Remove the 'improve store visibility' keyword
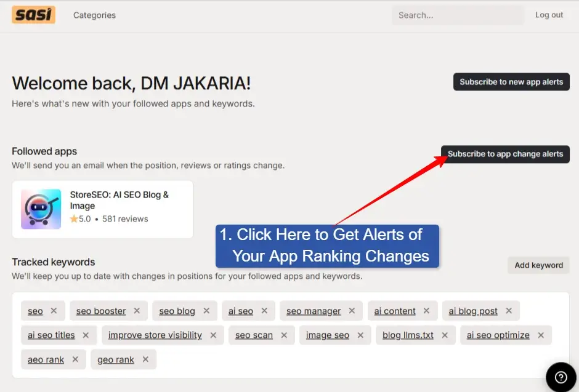 coord(213,335)
